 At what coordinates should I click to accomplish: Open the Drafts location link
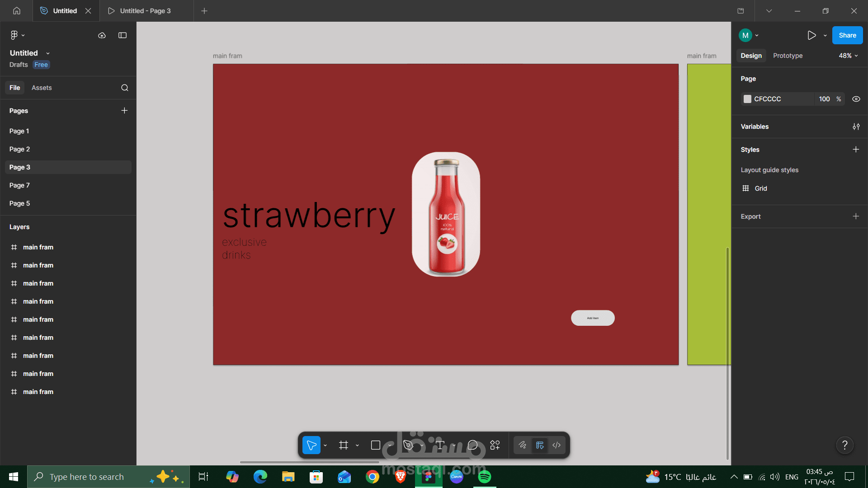pos(19,65)
